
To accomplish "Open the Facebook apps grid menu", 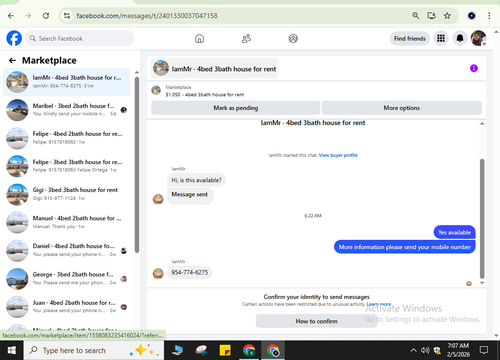I will [x=441, y=38].
